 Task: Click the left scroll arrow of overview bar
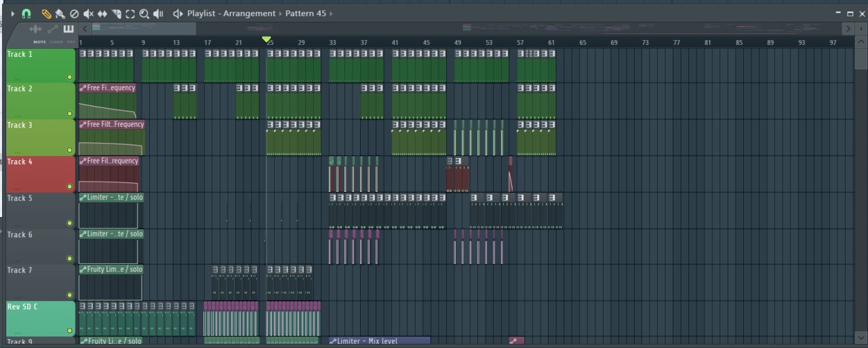84,28
